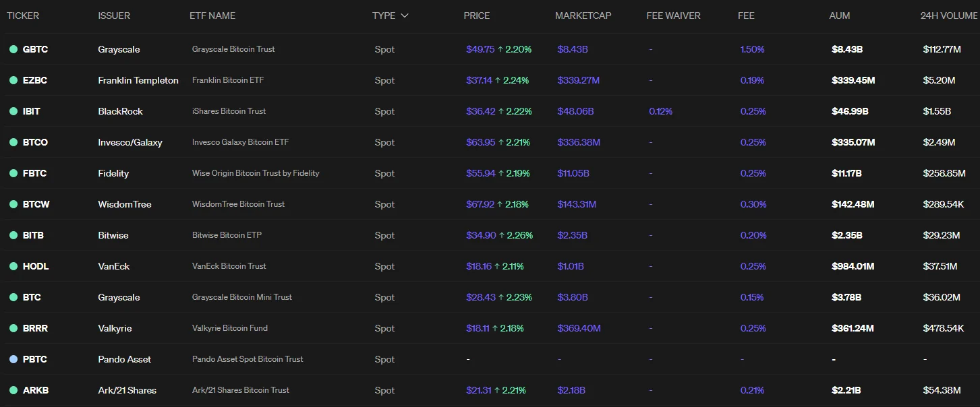Click the GBTC price $49.75
980x407 pixels.
(480, 49)
